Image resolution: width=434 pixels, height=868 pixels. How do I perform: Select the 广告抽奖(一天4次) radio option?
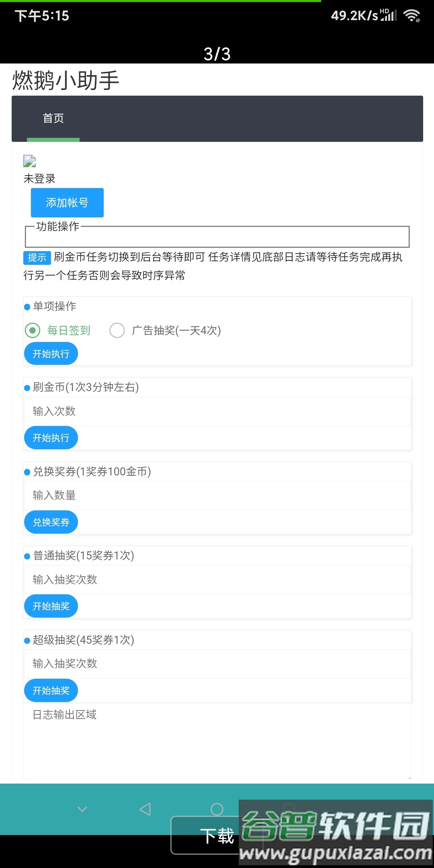pyautogui.click(x=117, y=330)
